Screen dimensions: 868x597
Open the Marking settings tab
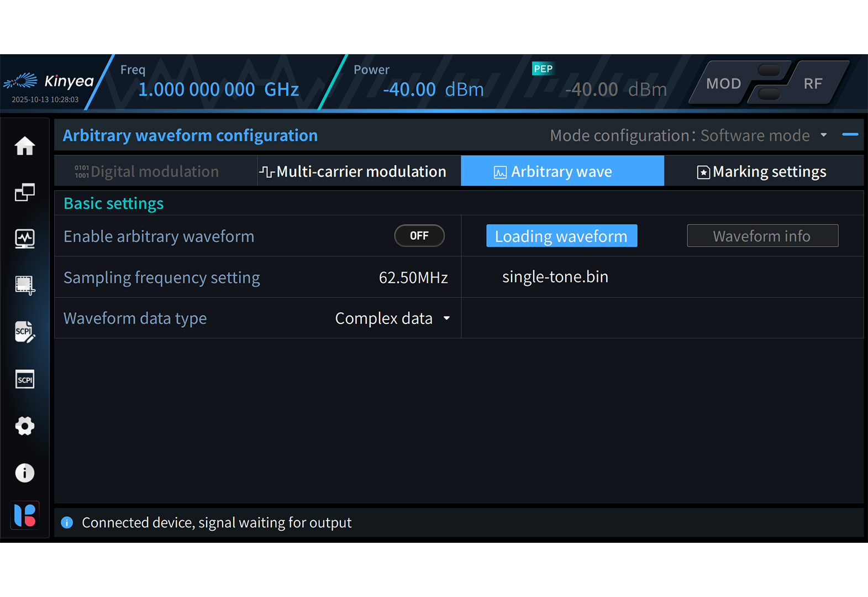click(x=762, y=171)
